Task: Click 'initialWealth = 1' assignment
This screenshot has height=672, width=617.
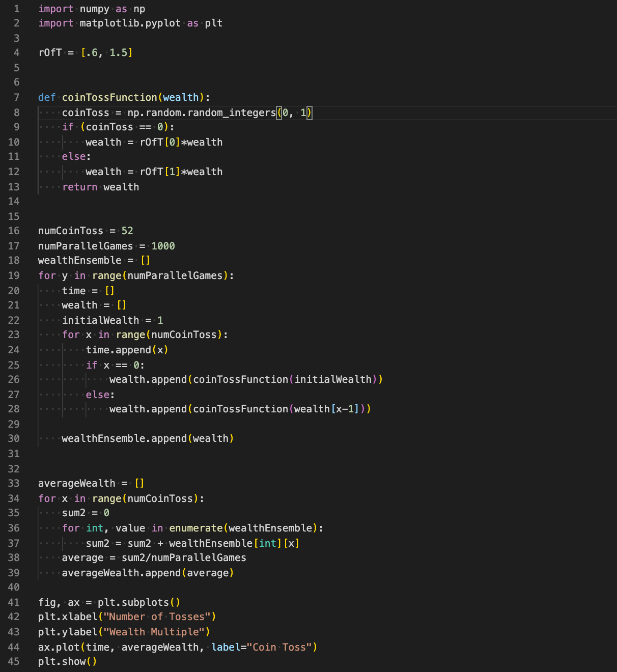Action: coord(113,320)
